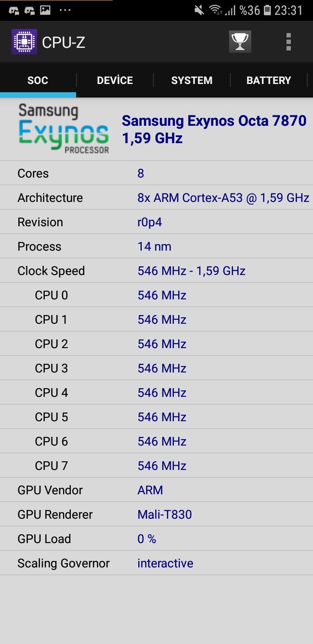Tap the GPU Load percentage row

pyautogui.click(x=156, y=539)
